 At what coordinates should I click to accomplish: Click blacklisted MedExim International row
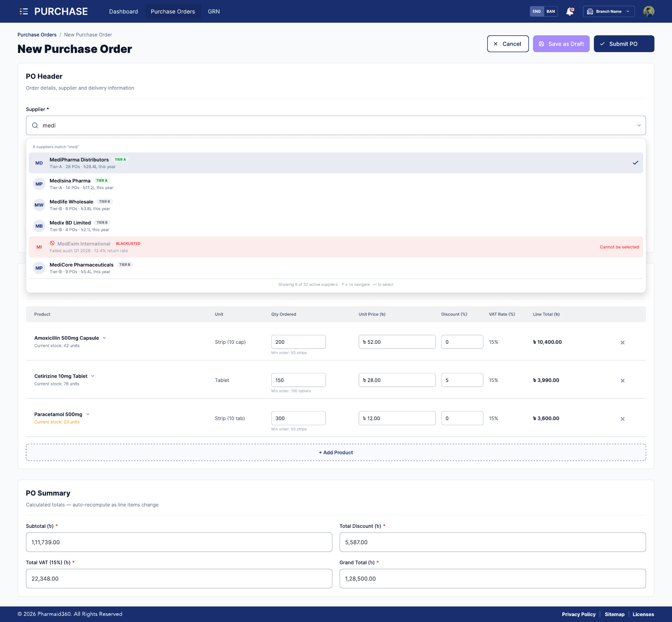click(336, 247)
